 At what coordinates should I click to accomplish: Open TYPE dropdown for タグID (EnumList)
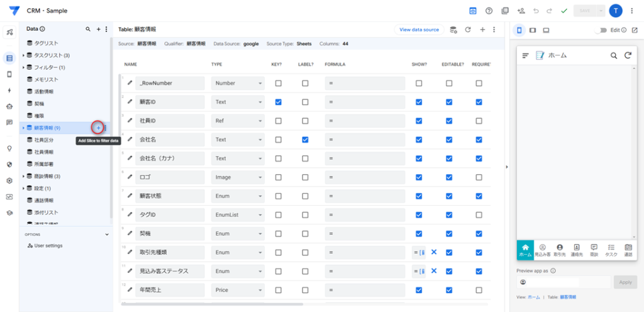238,214
